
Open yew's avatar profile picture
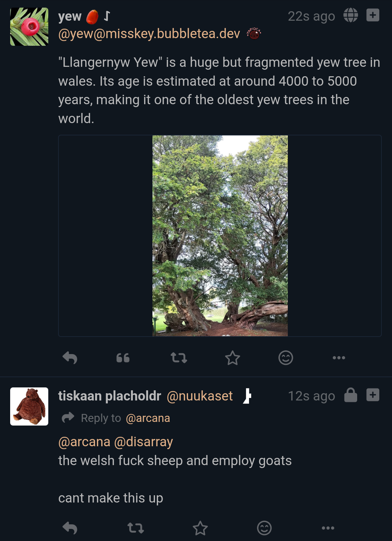tap(29, 27)
